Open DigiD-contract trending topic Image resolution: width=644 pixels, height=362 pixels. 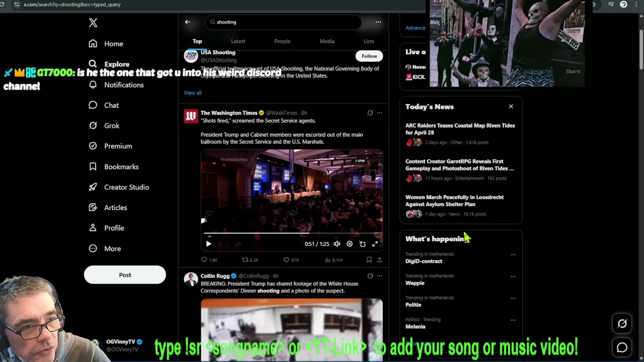tap(424, 261)
